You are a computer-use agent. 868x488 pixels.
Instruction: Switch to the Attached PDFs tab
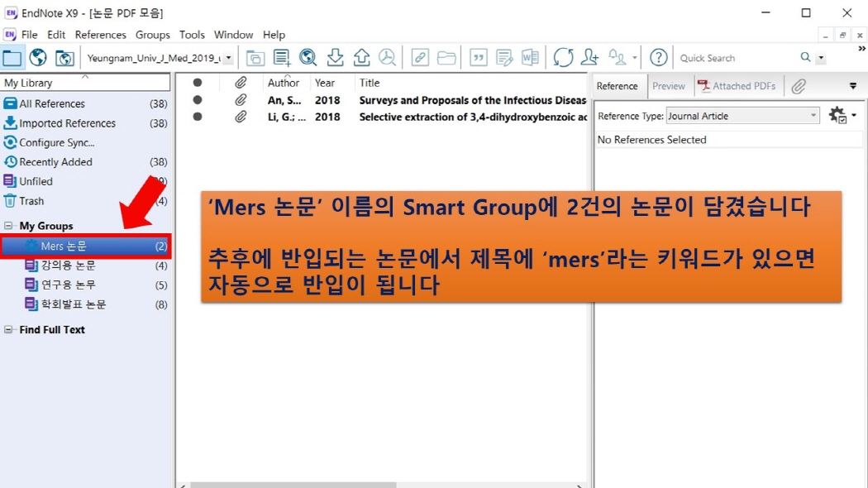[738, 86]
